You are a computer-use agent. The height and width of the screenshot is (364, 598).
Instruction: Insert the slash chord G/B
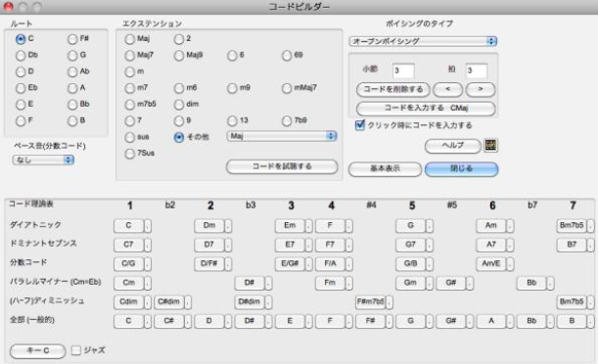click(410, 264)
